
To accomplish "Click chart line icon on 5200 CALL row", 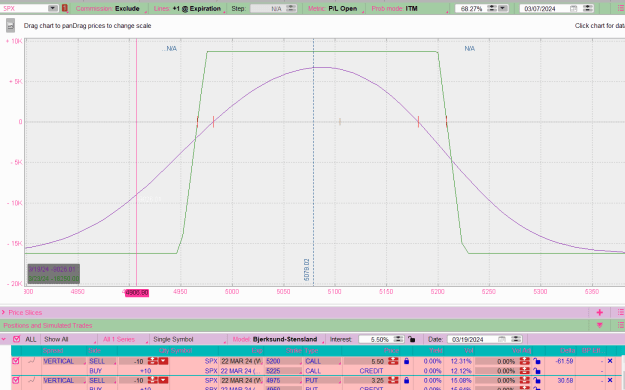I will click(31, 361).
